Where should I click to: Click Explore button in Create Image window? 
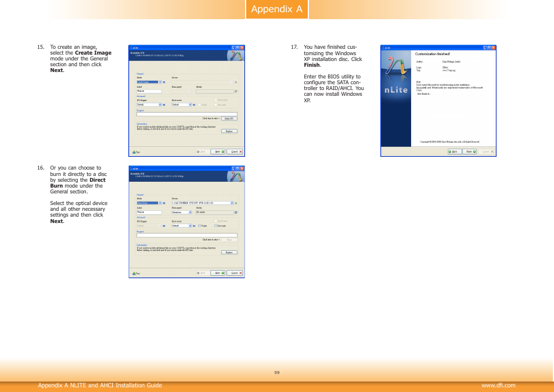(x=229, y=131)
